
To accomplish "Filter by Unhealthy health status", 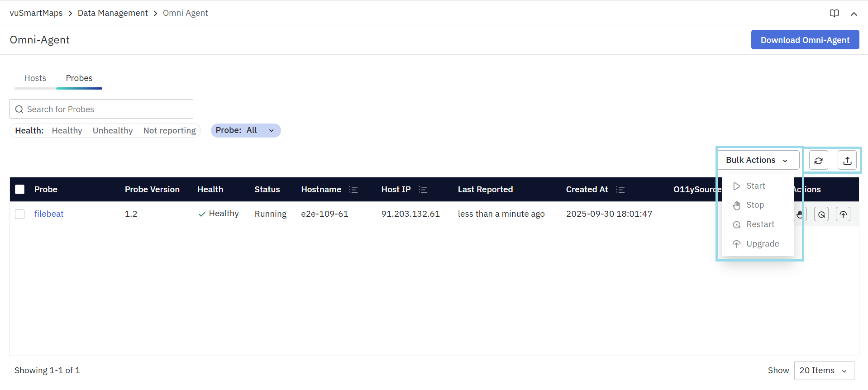I will pos(113,131).
